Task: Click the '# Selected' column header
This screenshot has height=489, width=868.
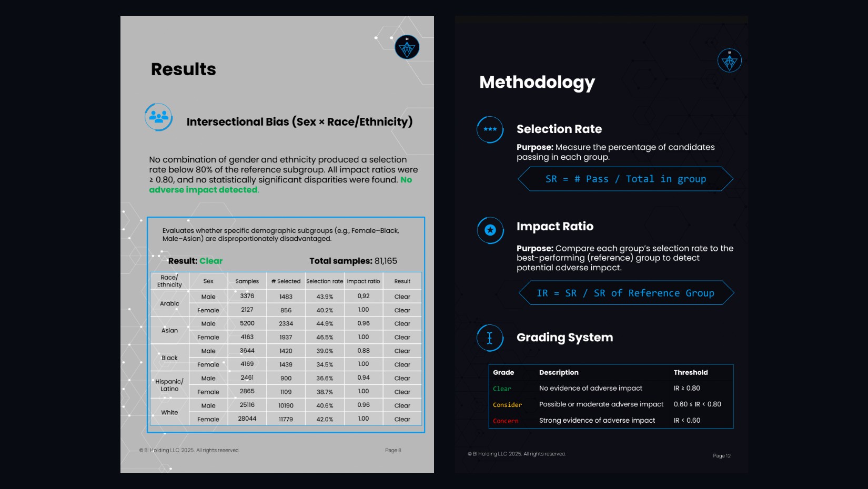Action: 286,281
